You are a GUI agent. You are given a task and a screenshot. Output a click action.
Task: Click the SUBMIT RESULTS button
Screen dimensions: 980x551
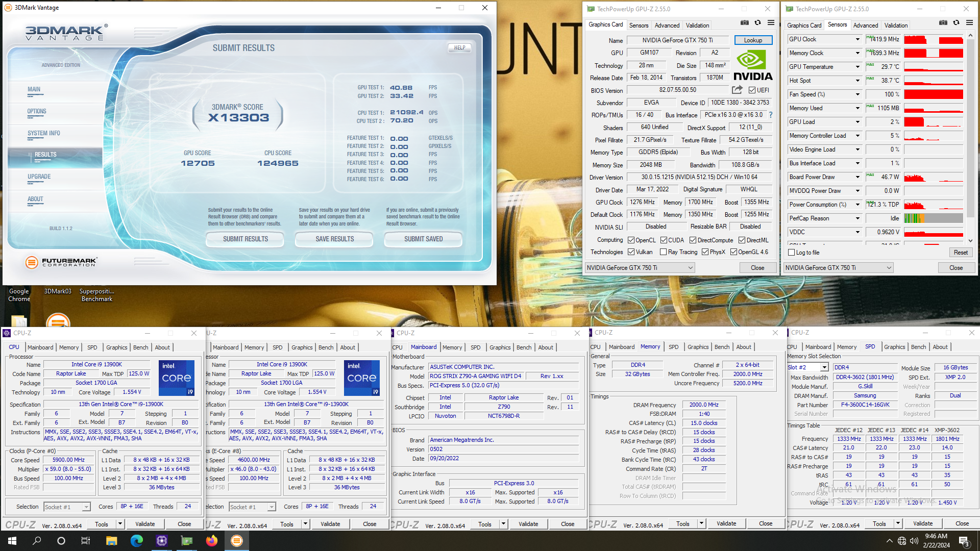[x=246, y=239]
